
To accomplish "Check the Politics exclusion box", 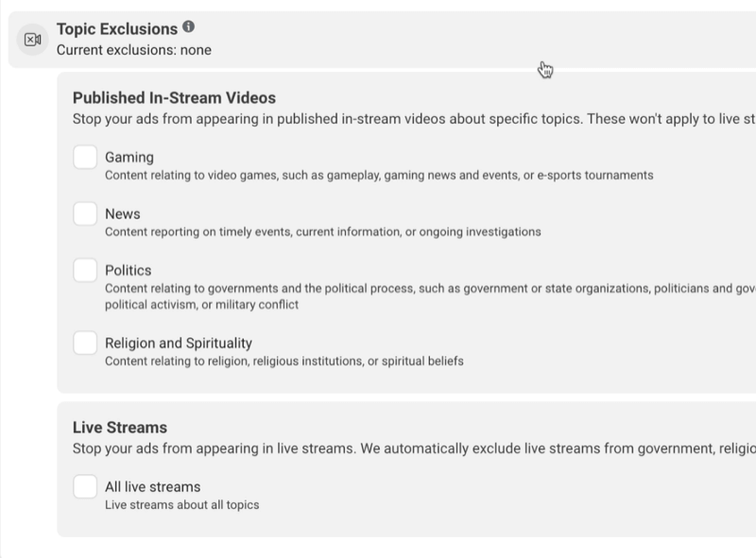I will point(85,270).
